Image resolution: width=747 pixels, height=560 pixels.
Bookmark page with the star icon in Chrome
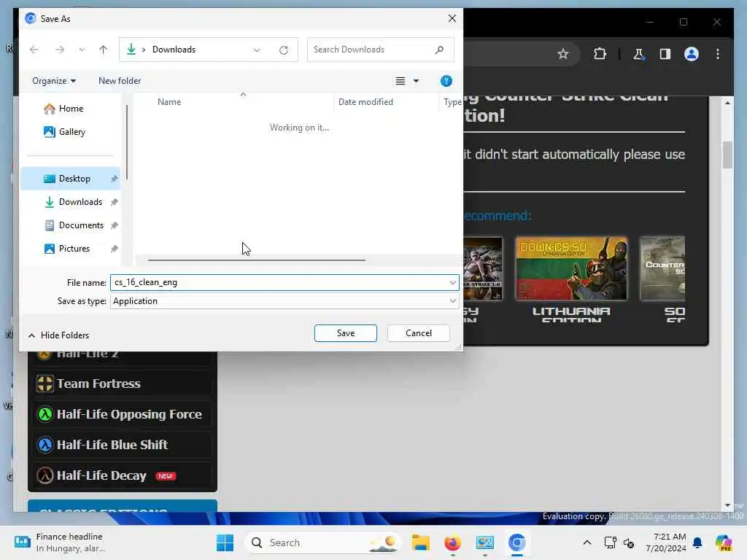pyautogui.click(x=562, y=54)
